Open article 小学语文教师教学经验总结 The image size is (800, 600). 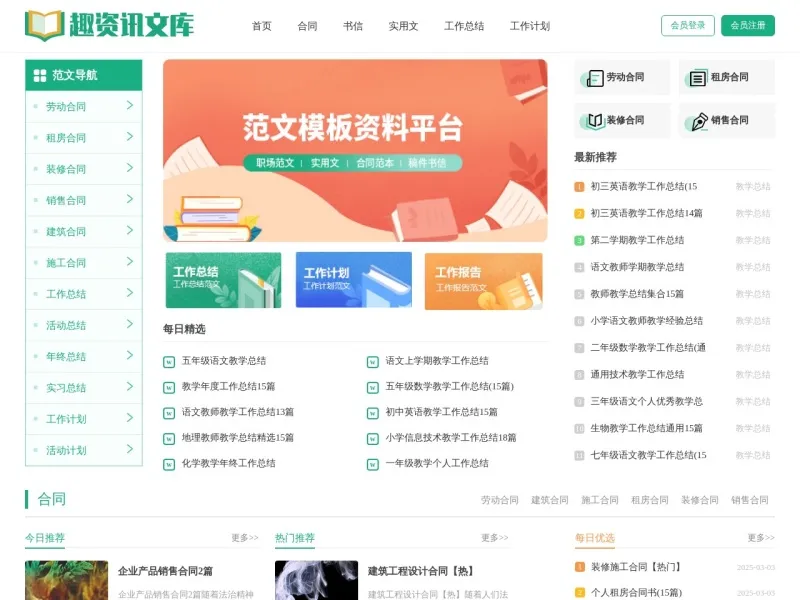[x=646, y=321]
